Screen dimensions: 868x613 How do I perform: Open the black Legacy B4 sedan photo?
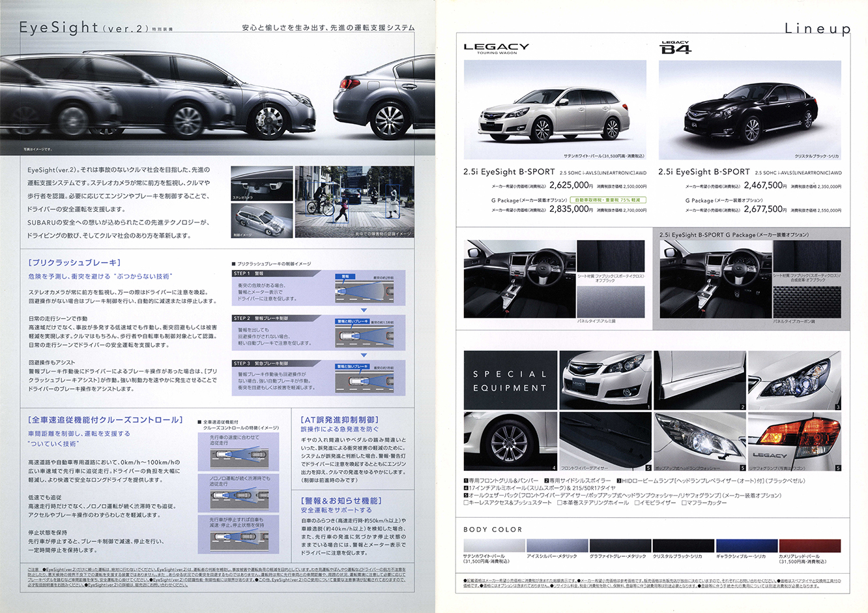tap(749, 110)
